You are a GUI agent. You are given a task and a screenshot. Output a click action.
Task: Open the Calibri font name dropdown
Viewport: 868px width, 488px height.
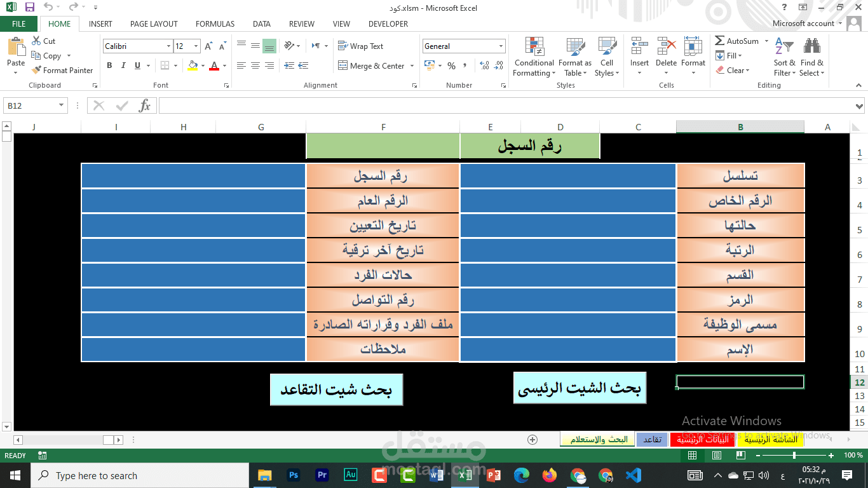pyautogui.click(x=168, y=46)
